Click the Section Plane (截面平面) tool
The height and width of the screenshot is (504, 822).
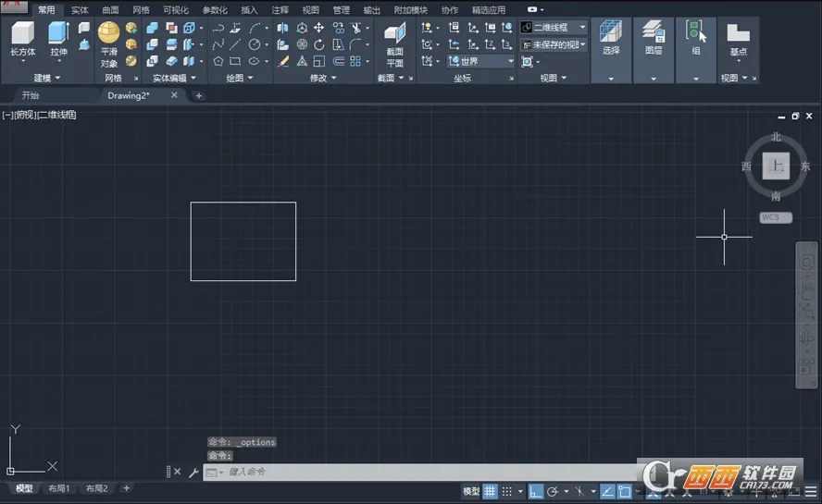click(x=394, y=44)
